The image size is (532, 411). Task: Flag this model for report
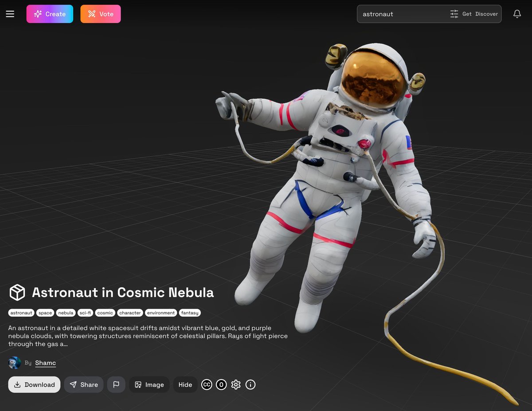pyautogui.click(x=116, y=384)
